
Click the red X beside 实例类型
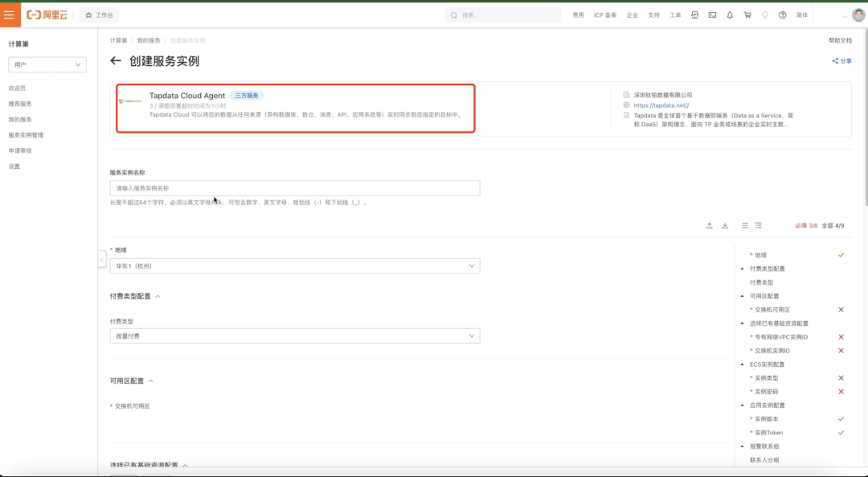click(x=841, y=378)
